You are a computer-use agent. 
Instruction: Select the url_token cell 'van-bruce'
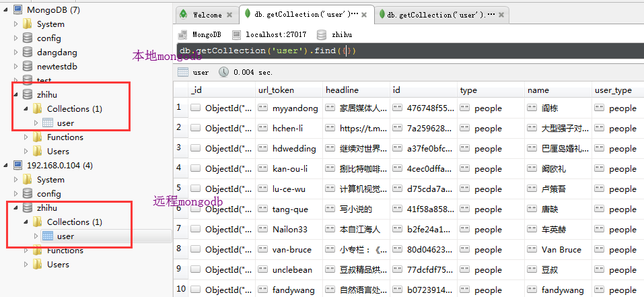[x=289, y=249]
